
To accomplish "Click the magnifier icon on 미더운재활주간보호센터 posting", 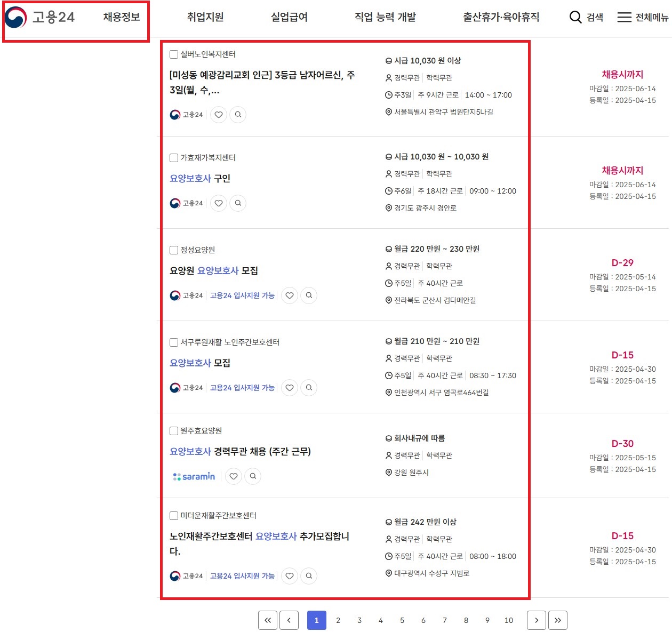I will point(309,575).
